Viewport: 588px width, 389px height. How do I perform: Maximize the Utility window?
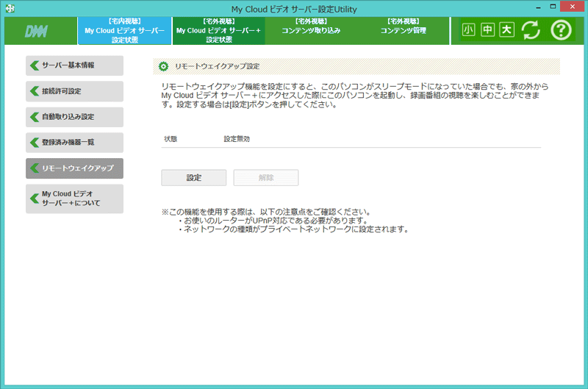coord(553,7)
